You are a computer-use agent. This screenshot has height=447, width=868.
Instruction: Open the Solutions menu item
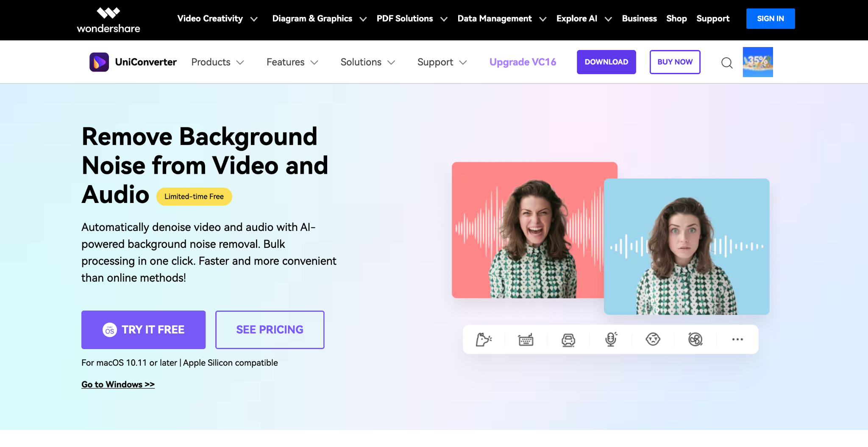point(361,62)
